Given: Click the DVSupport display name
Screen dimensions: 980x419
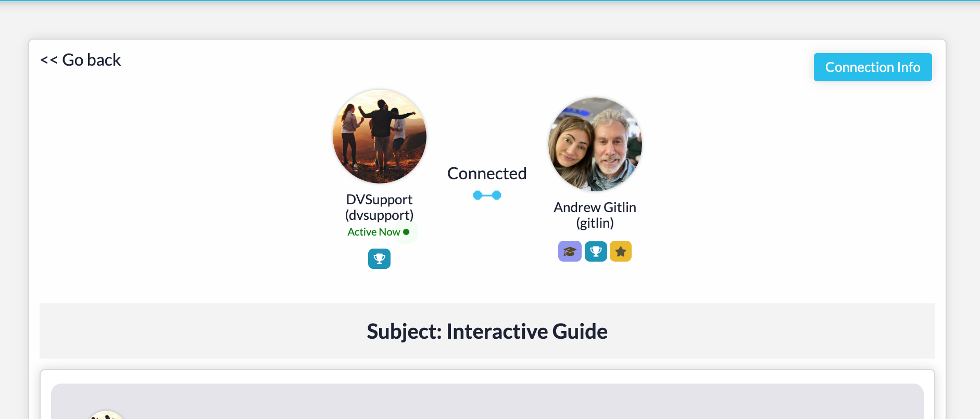Looking at the screenshot, I should 379,200.
